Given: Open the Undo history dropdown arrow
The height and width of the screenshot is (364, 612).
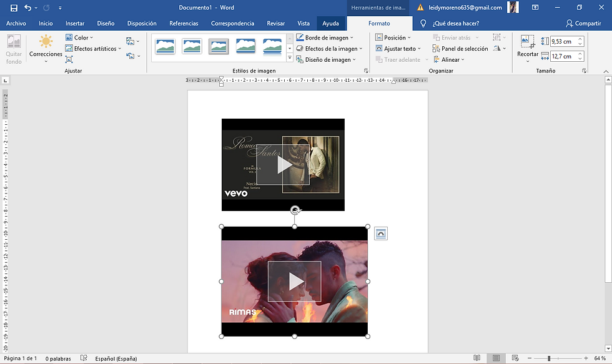Looking at the screenshot, I should (36, 7).
